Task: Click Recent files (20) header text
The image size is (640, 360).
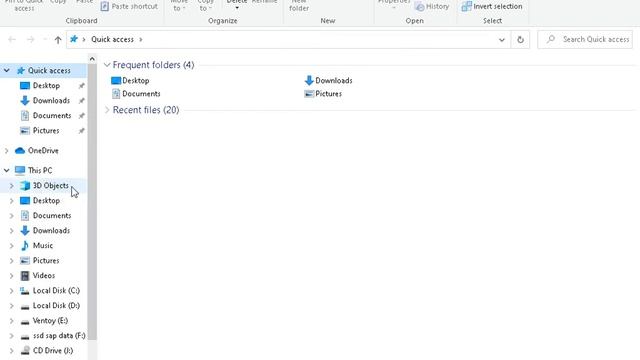Action: [146, 110]
